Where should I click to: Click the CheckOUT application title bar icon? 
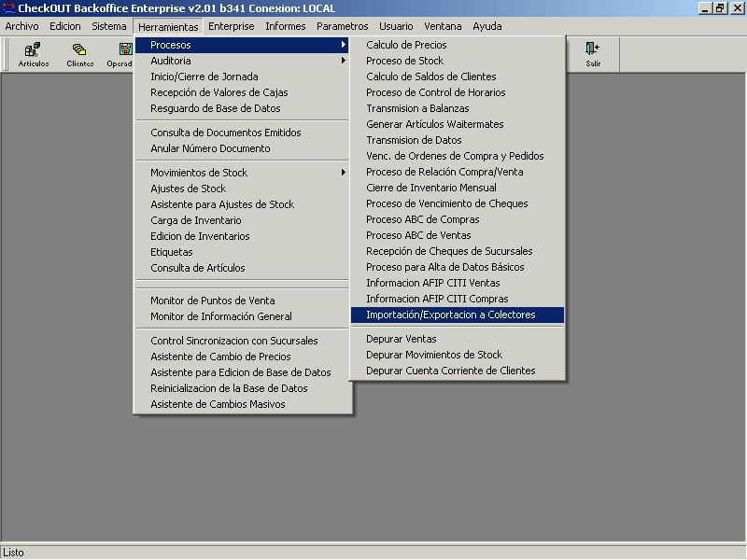(8, 8)
